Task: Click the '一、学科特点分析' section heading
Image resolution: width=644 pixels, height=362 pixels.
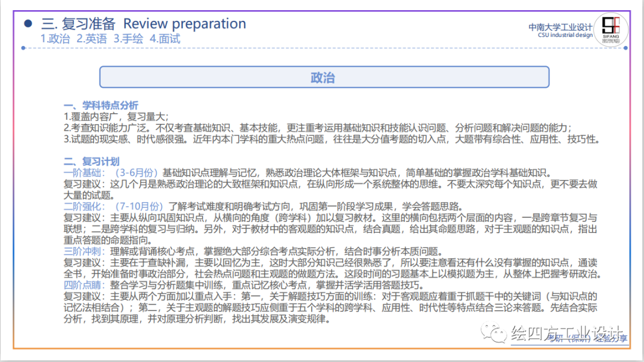Action: click(101, 106)
